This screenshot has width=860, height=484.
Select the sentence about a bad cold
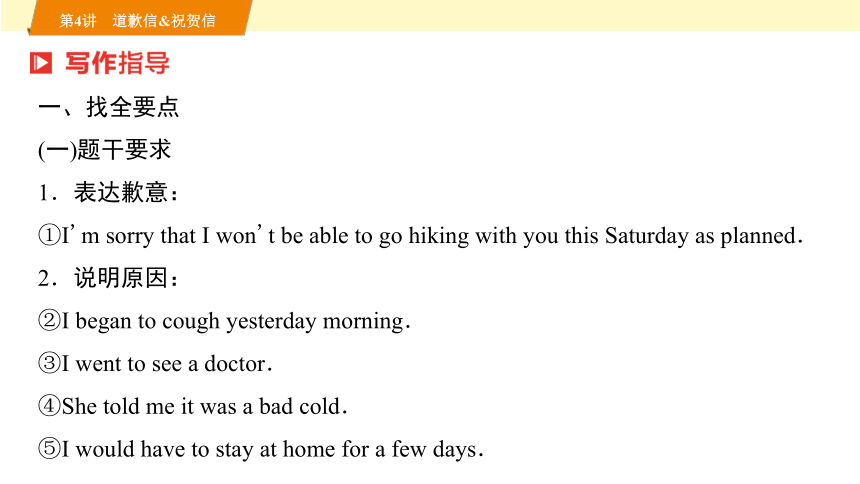coord(205,406)
